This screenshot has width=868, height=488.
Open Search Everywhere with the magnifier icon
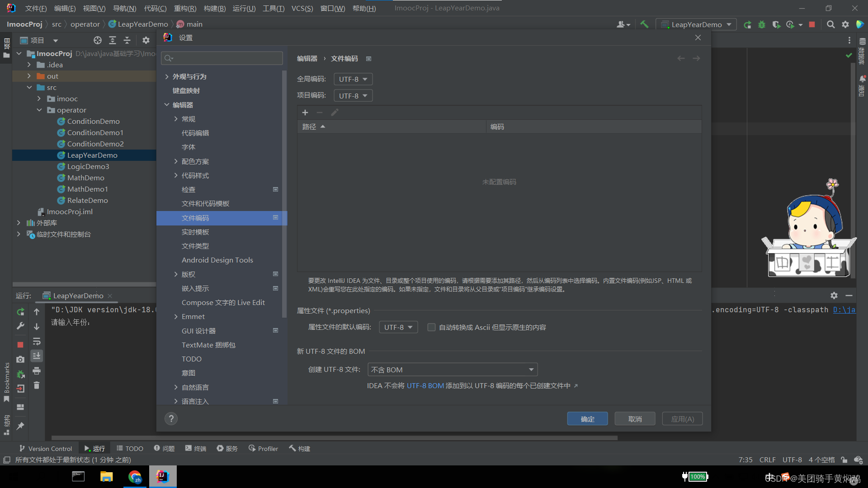(830, 24)
